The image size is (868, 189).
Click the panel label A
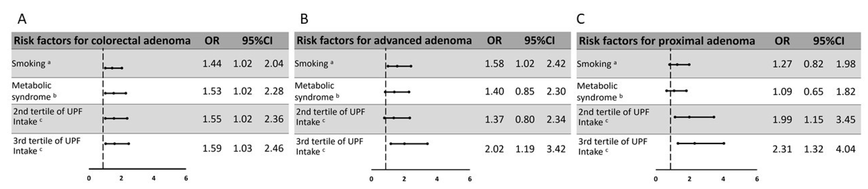(x=22, y=19)
